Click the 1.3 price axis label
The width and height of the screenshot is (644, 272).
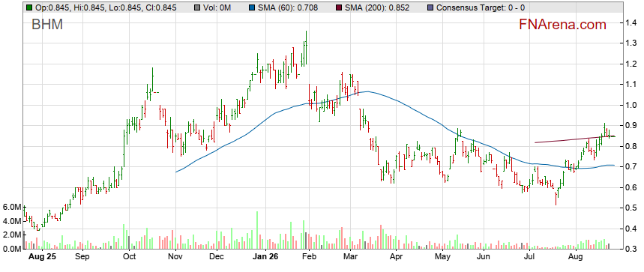pos(632,43)
